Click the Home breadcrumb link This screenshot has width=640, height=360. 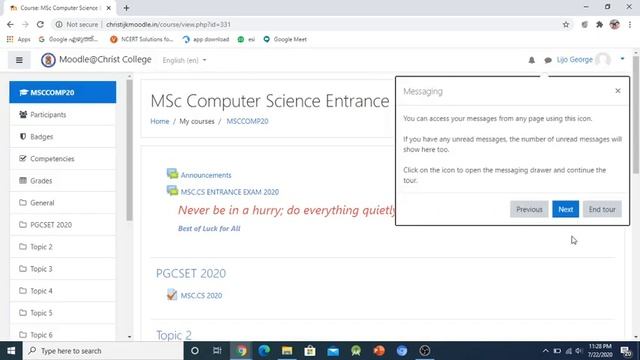click(x=160, y=121)
